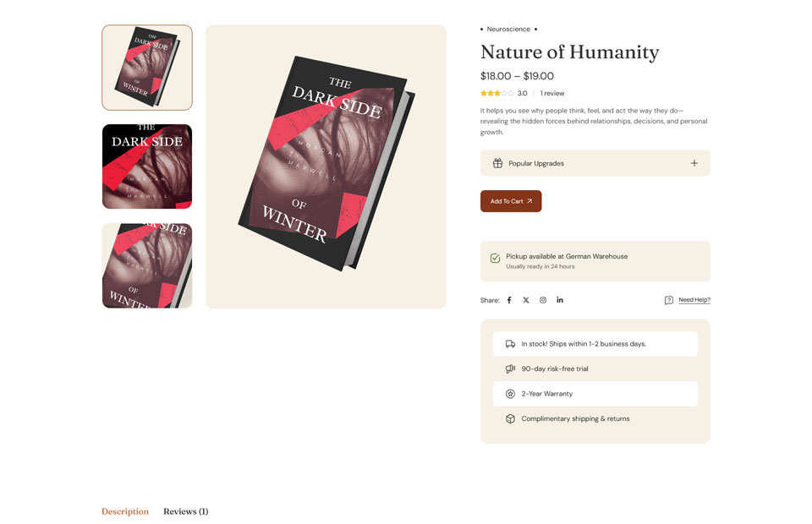Click the megaphone icon for risk-free trial
This screenshot has width=812, height=524.
coord(510,368)
